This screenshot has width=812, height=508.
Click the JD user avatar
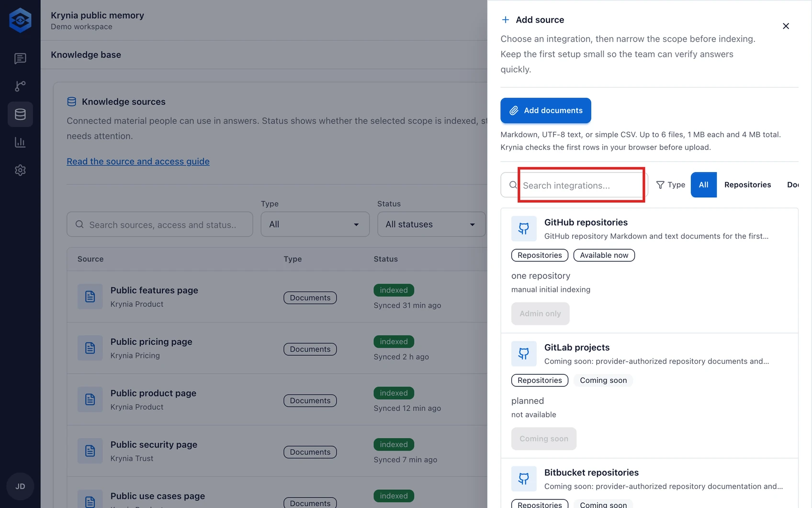click(x=20, y=486)
